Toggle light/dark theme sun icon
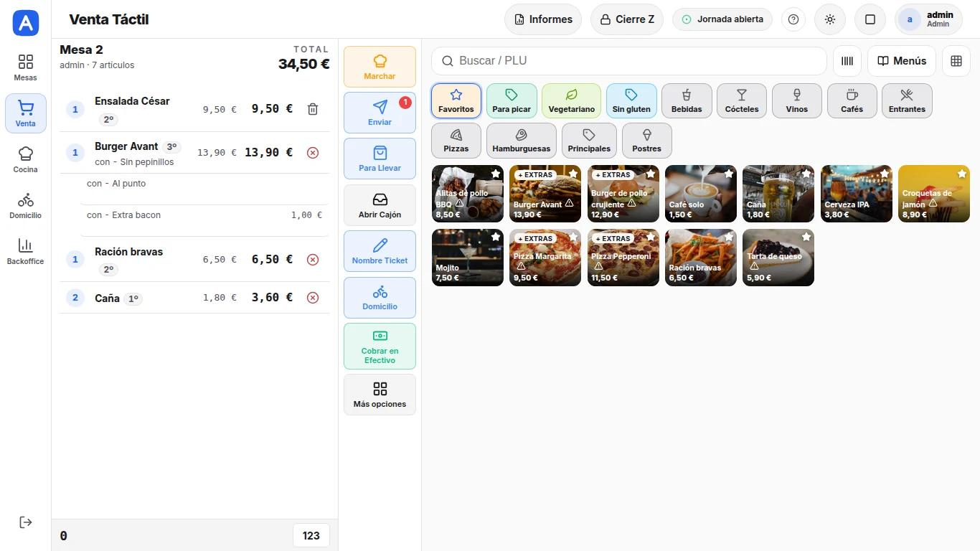980x551 pixels. point(830,19)
